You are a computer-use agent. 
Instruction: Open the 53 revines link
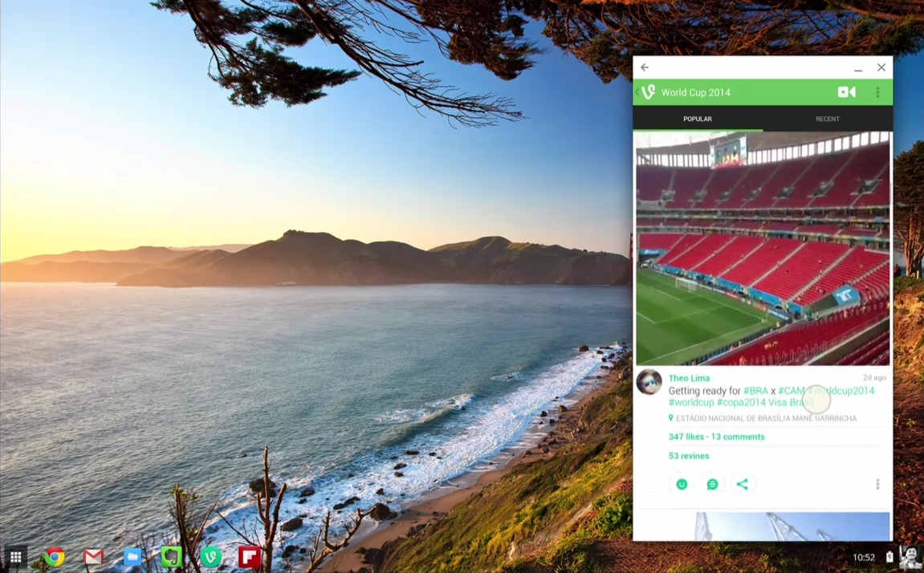pos(688,456)
